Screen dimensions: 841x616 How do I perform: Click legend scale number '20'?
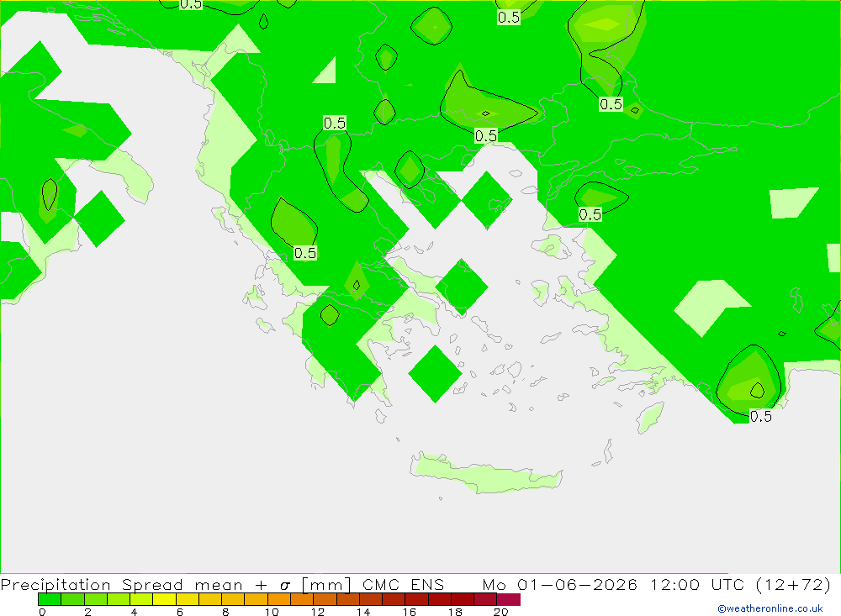pyautogui.click(x=501, y=612)
